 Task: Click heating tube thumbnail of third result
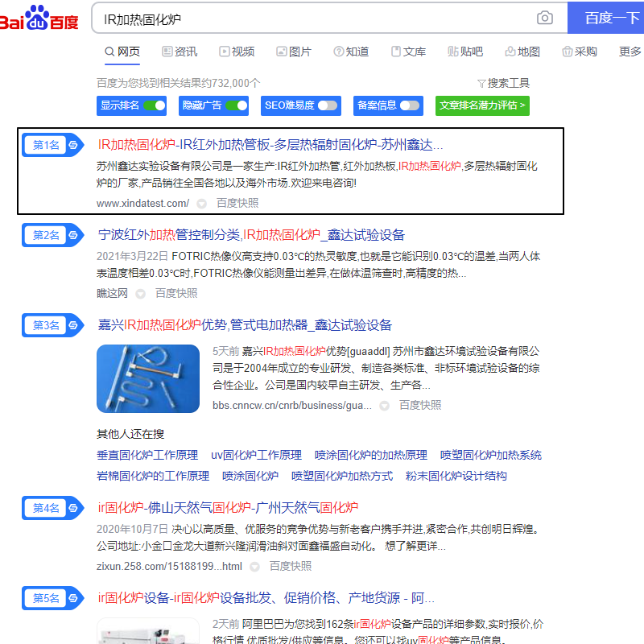point(148,378)
